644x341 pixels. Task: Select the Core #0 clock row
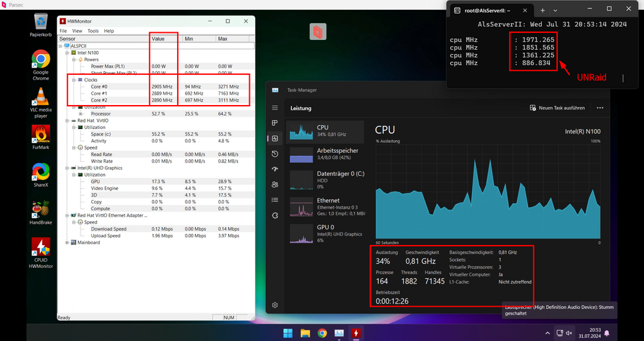click(x=156, y=87)
